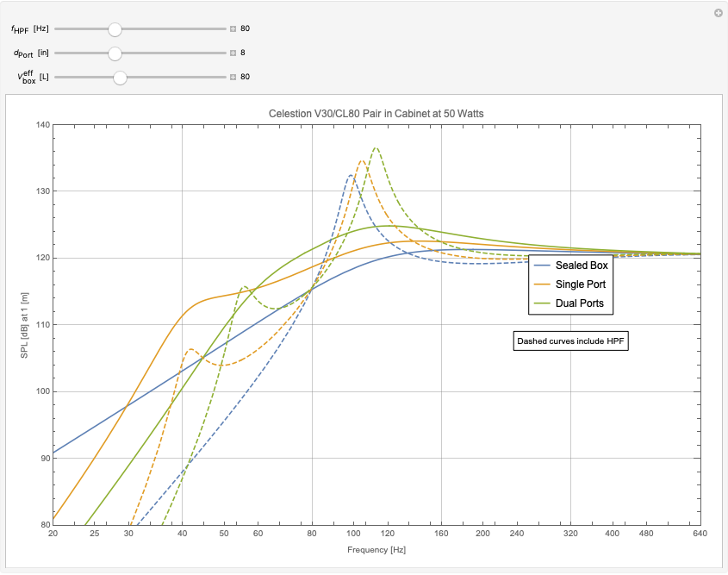Image resolution: width=728 pixels, height=575 pixels.
Task: Click the Vbox eff slider thumb
Action: pyautogui.click(x=120, y=78)
